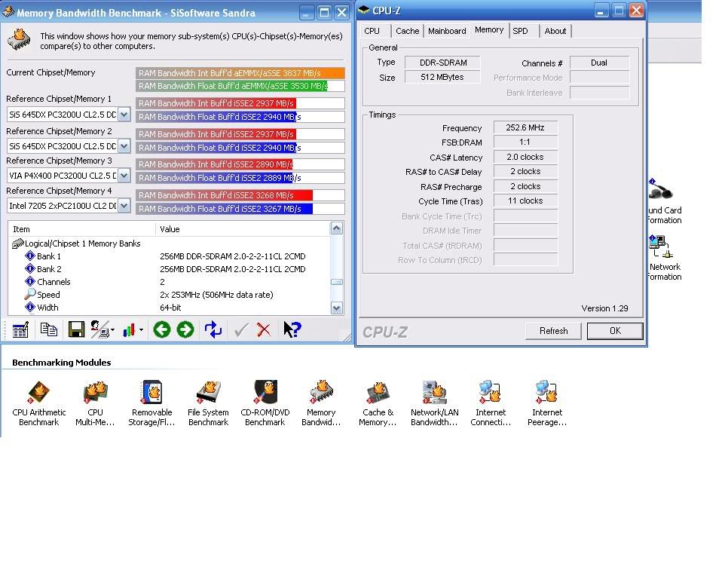The width and height of the screenshot is (725, 588).
Task: Expand Reference Chipset/Memory 3 VIA P4X400 dropdown
Action: tap(124, 176)
